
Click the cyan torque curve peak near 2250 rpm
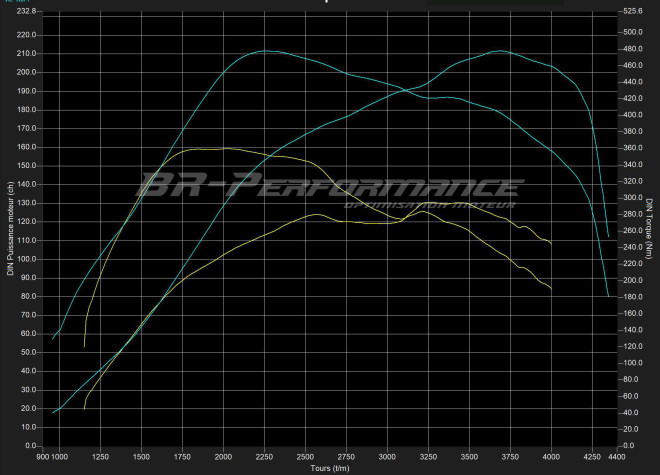tap(264, 50)
